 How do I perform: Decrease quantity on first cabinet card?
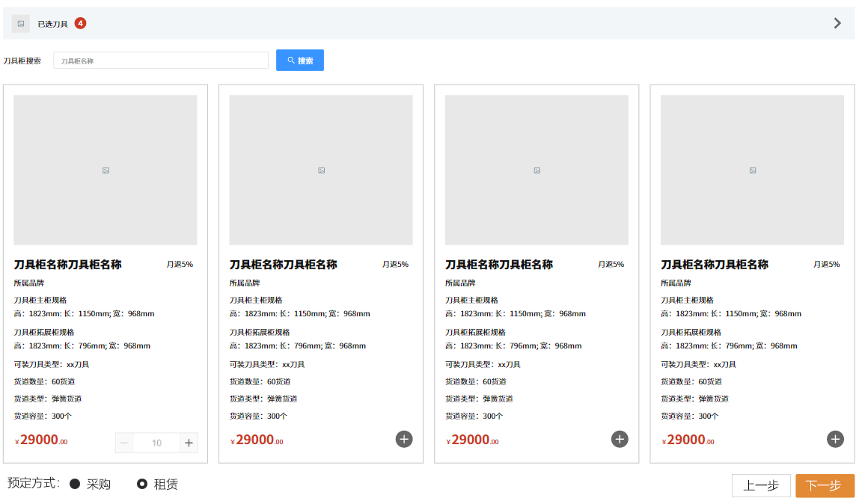pyautogui.click(x=125, y=443)
